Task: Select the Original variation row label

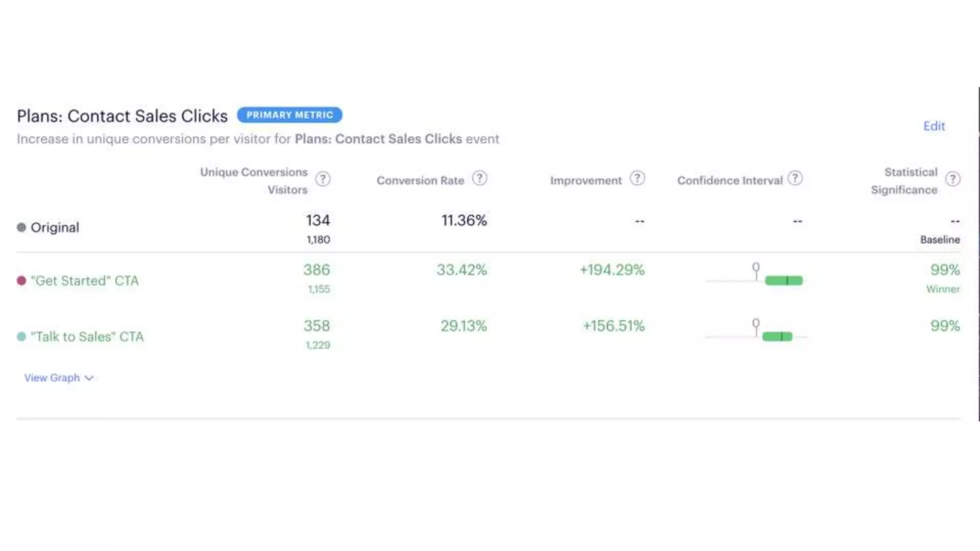Action: (55, 227)
